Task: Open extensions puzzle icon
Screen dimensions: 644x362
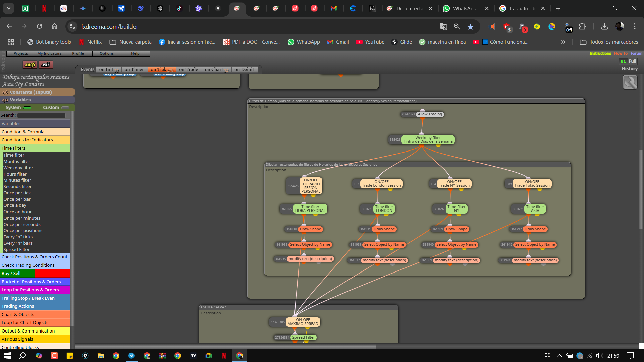Action: pos(582,27)
